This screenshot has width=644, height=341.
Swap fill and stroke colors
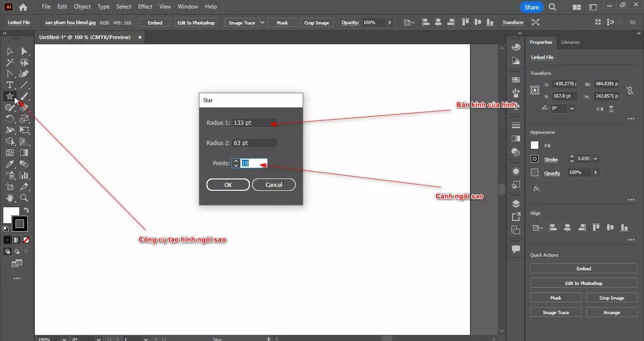click(x=26, y=210)
